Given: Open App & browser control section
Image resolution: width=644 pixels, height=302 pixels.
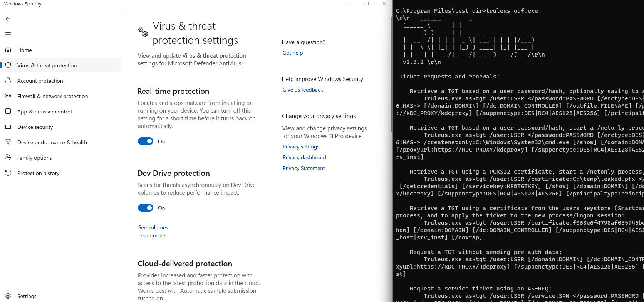Looking at the screenshot, I should click(x=61, y=112).
